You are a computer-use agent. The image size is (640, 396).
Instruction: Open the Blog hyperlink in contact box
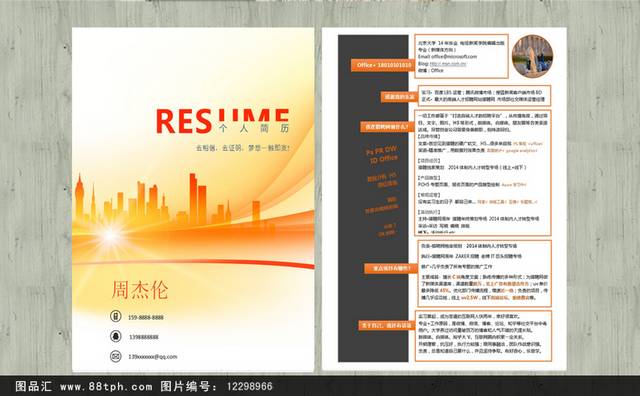point(448,64)
